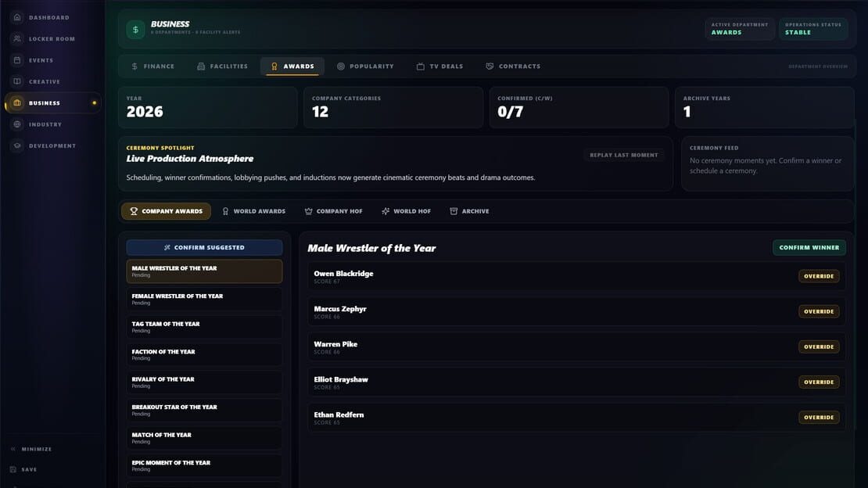Select Match of the Year category

204,438
